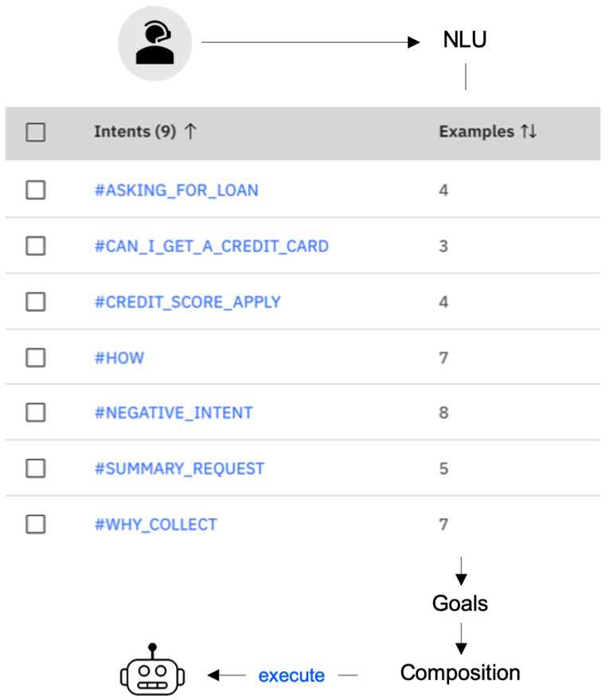This screenshot has width=609, height=700.
Task: Tick the #NEGATIVE_INTENT row checkbox
Action: click(35, 413)
